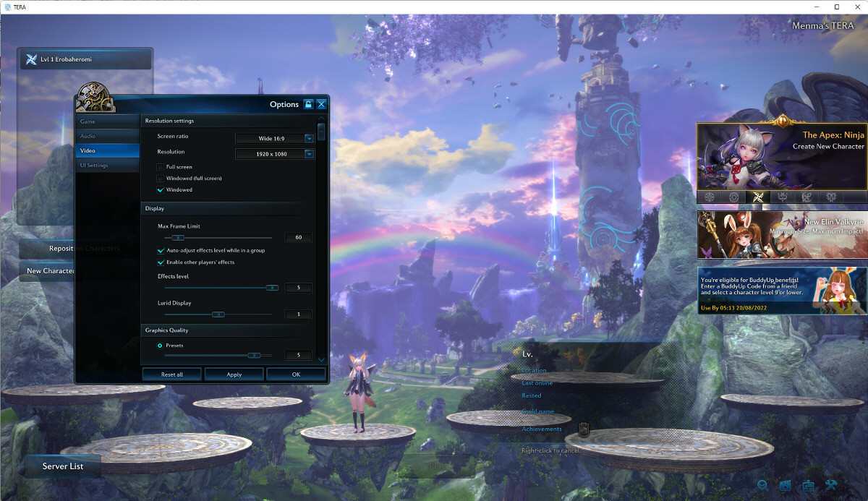This screenshot has width=868, height=501.
Task: Open the Resolution dropdown
Action: [275, 154]
